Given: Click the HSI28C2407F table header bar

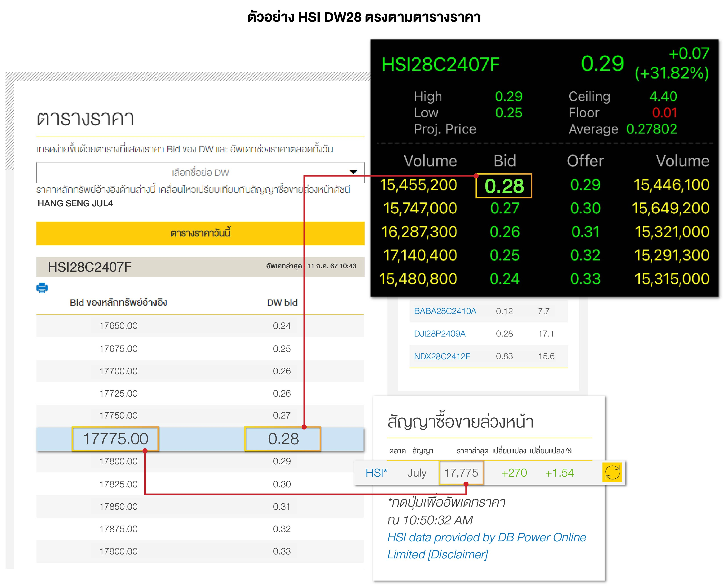Looking at the screenshot, I should (200, 267).
